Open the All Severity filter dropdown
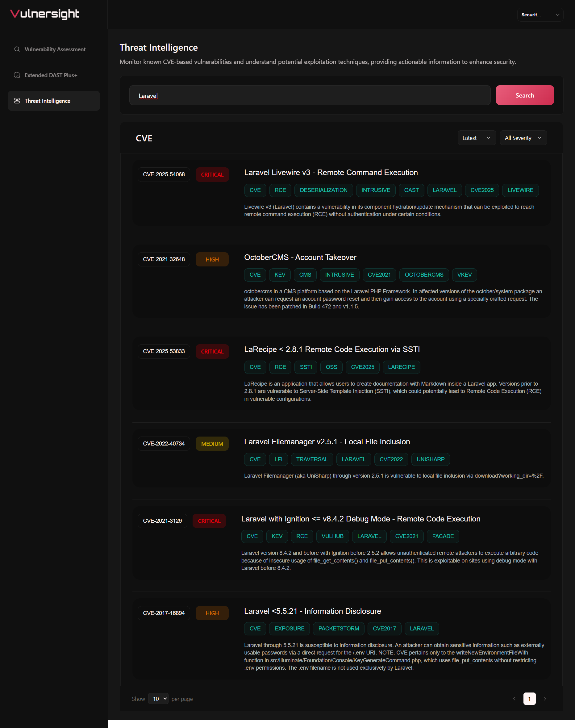 tap(523, 138)
